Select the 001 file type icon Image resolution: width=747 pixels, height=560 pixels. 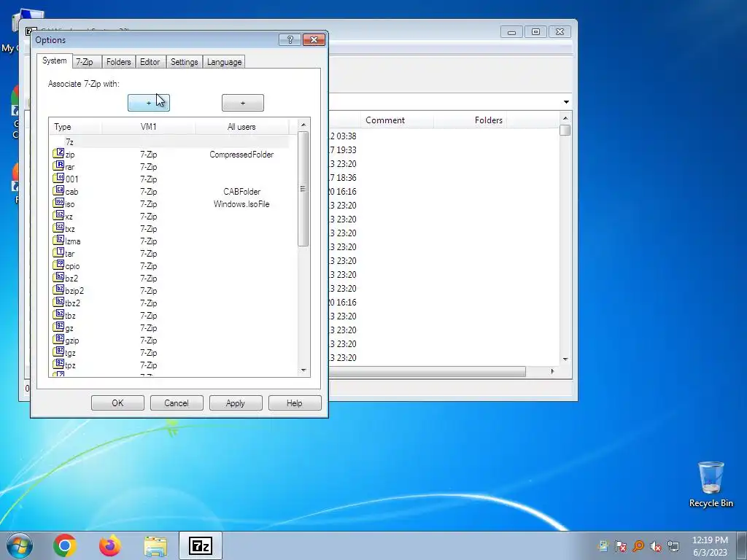tap(58, 178)
